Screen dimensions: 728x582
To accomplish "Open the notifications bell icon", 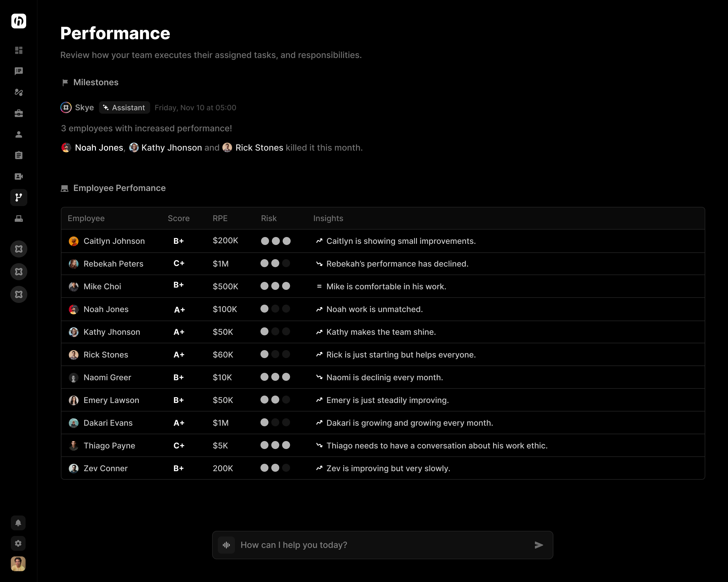I will tap(18, 523).
